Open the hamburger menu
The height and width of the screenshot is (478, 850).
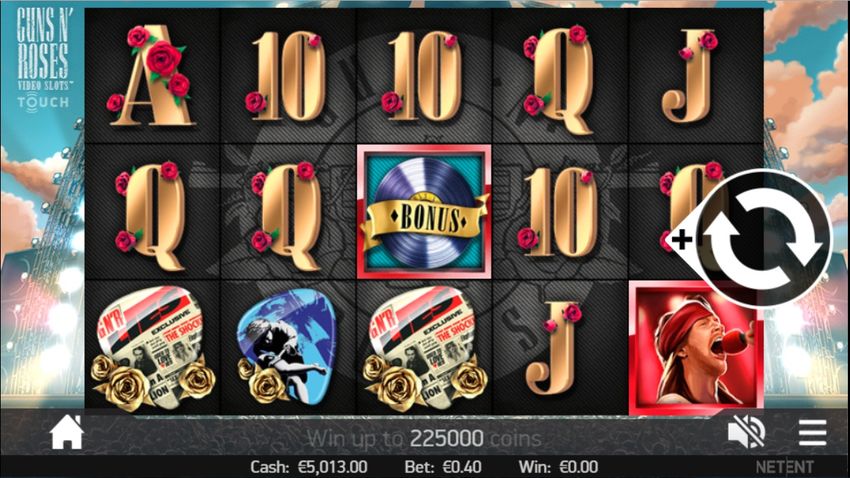click(x=812, y=432)
